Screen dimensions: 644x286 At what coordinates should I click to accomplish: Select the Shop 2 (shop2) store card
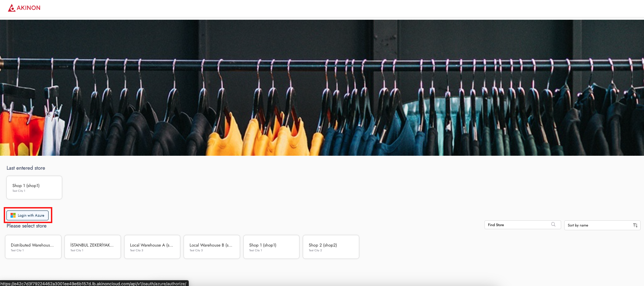point(331,247)
